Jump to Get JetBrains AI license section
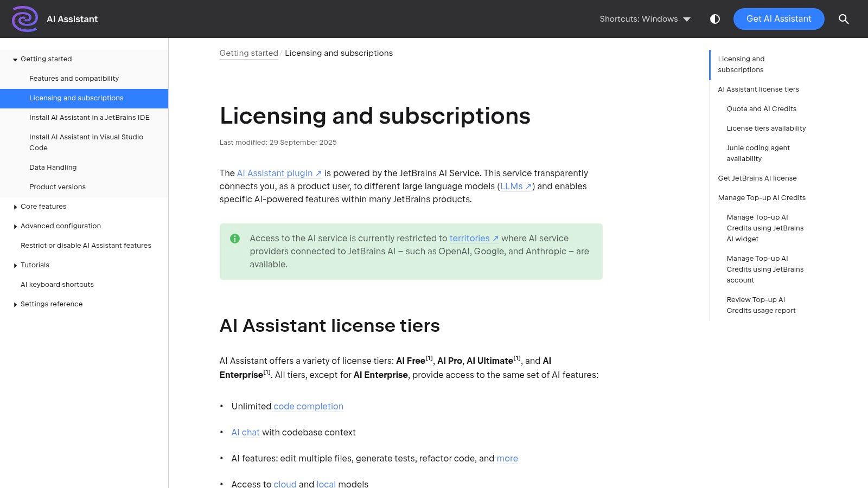Viewport: 868px width, 488px height. [x=757, y=178]
